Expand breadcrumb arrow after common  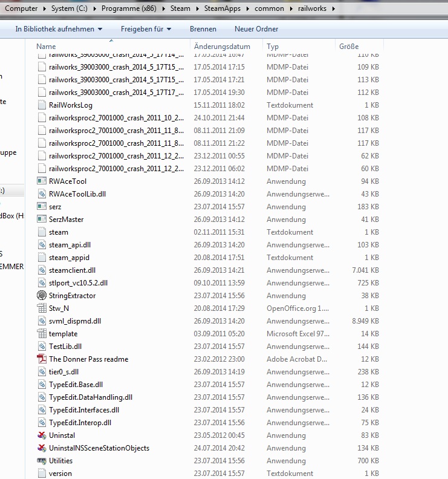click(x=291, y=8)
